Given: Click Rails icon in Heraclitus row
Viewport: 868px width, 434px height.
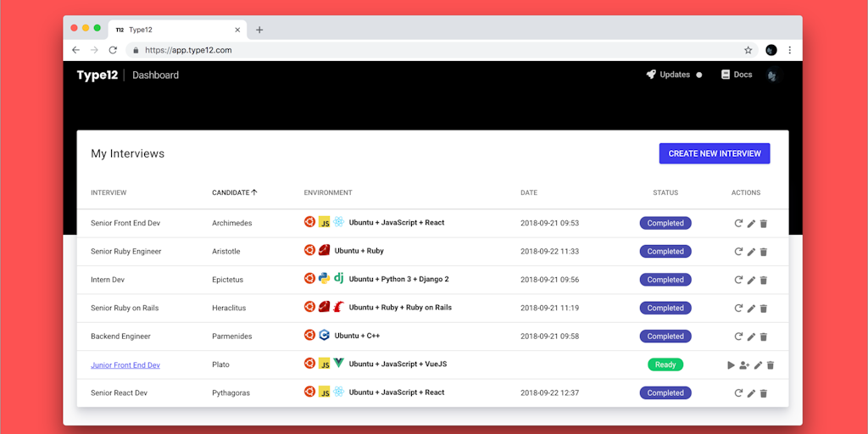Looking at the screenshot, I should pos(339,307).
